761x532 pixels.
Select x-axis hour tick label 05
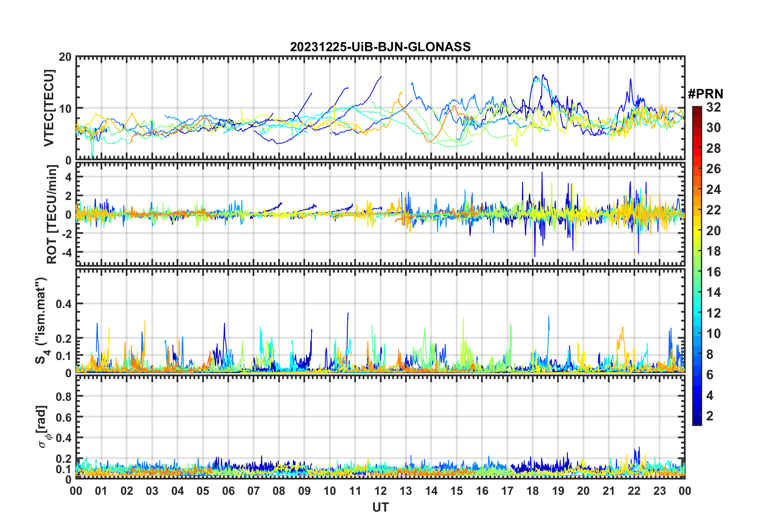[x=203, y=491]
